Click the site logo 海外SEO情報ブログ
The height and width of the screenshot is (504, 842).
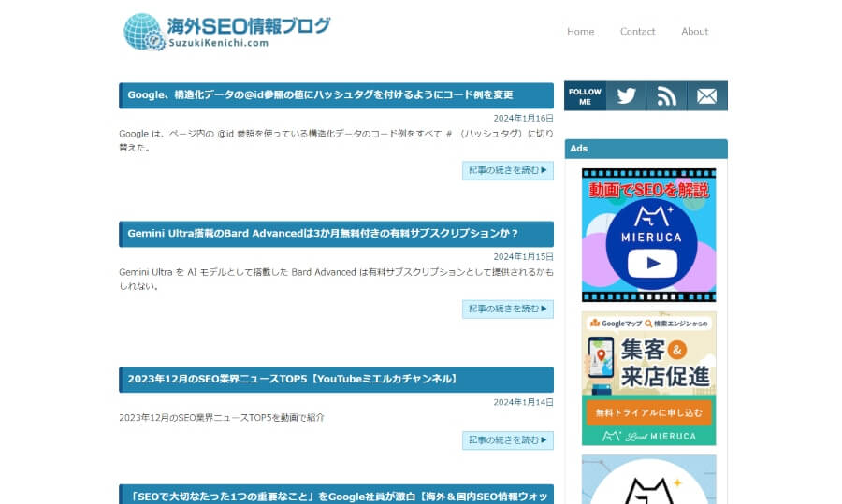(226, 32)
